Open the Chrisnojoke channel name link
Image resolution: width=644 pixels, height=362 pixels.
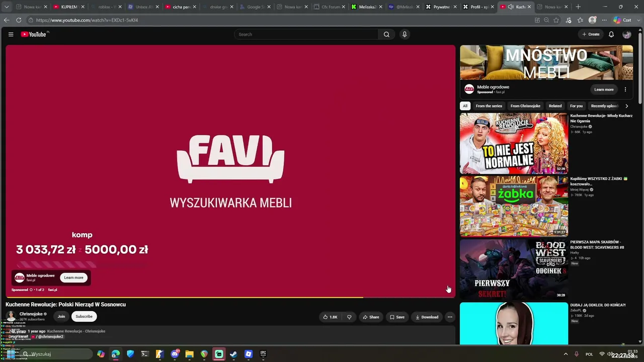31,314
